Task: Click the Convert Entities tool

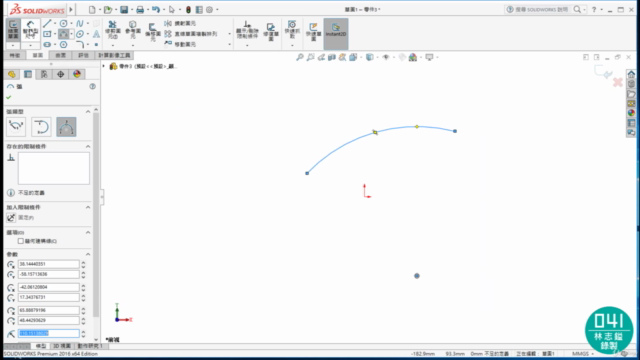Action: (133, 30)
